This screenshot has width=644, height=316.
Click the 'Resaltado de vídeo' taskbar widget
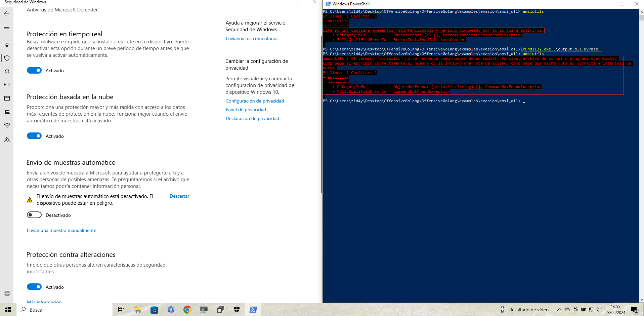pos(524,310)
